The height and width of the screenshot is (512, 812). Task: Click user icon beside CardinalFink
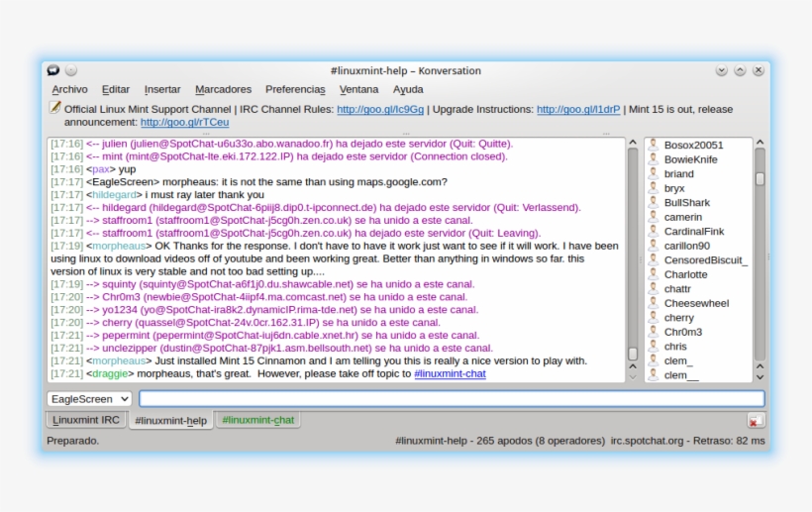coord(653,231)
